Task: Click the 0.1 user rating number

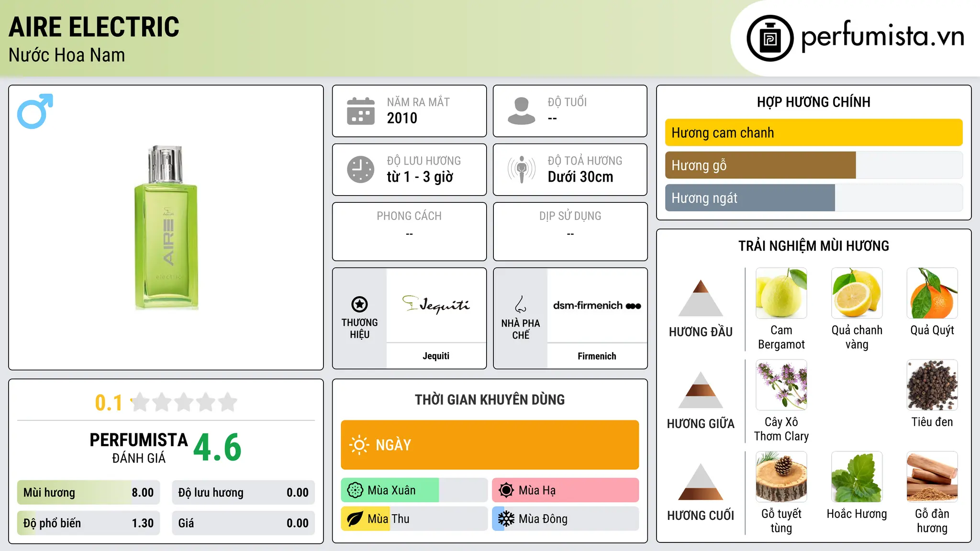Action: [109, 403]
